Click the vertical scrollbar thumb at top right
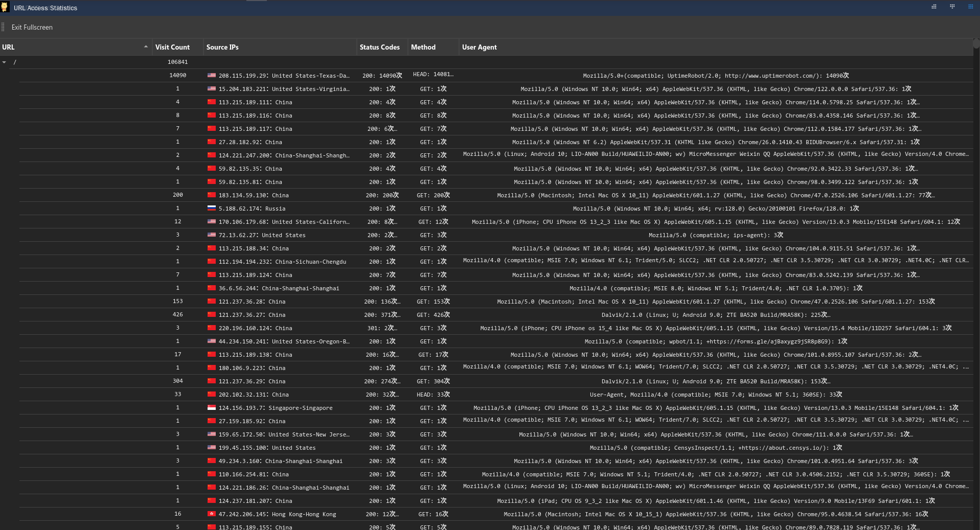The image size is (980, 530). click(976, 43)
